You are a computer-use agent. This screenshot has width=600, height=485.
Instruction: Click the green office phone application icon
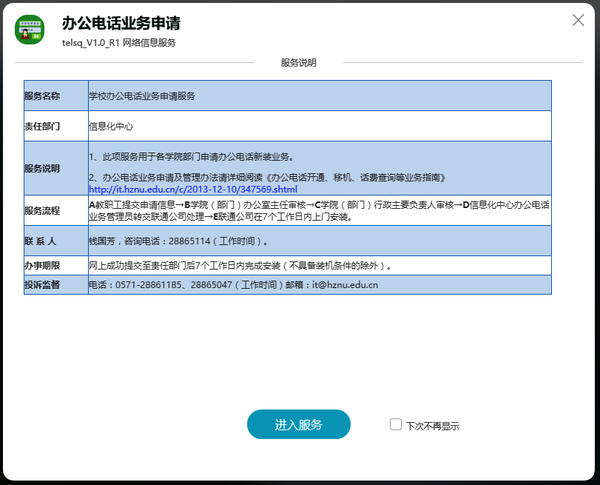coord(29,29)
